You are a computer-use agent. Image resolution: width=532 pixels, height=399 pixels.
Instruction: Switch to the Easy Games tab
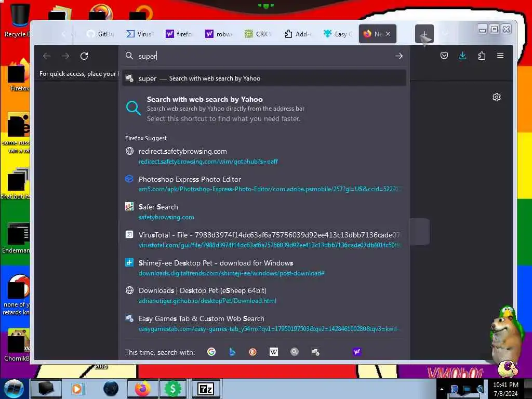[338, 34]
